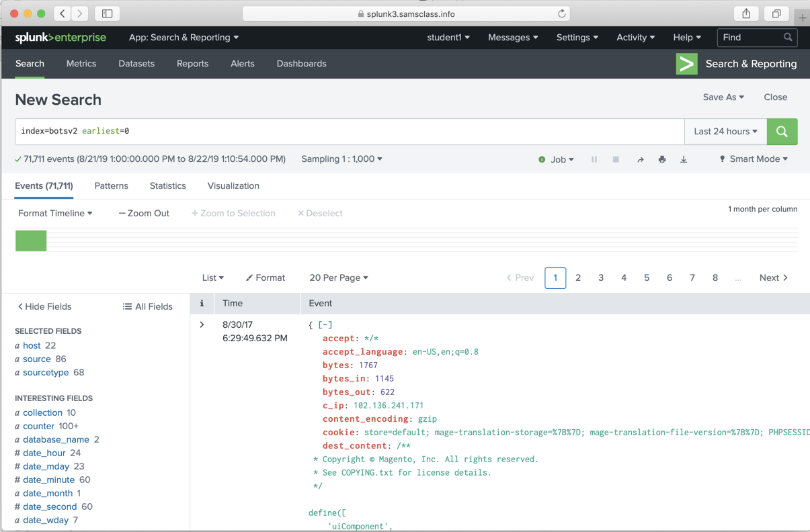Stop the search job
The image size is (810, 532).
(x=616, y=160)
